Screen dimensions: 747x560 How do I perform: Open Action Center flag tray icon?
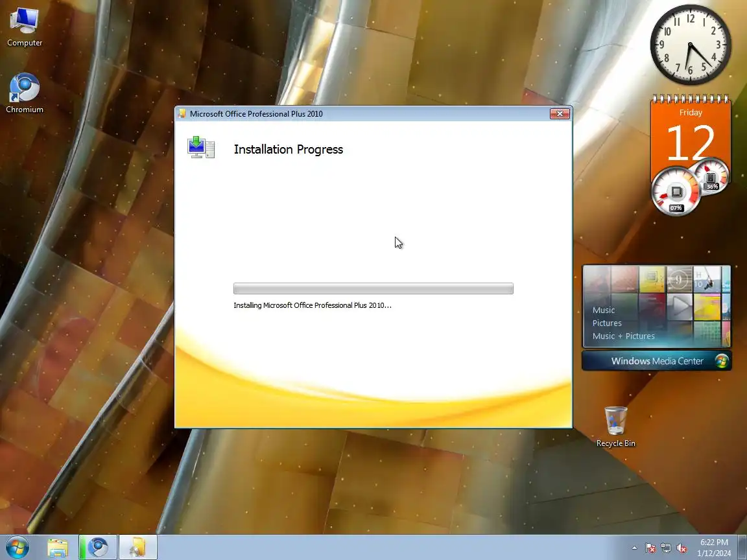point(650,548)
